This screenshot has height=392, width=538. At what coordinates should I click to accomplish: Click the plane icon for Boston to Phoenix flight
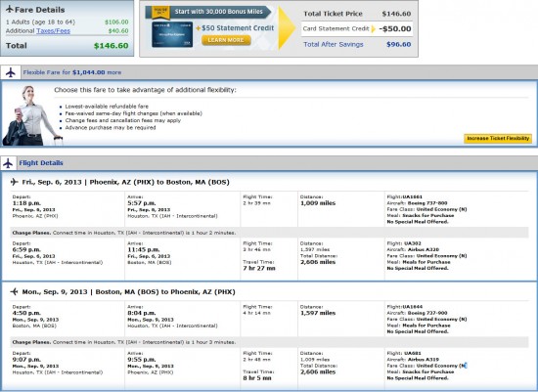pos(14,292)
